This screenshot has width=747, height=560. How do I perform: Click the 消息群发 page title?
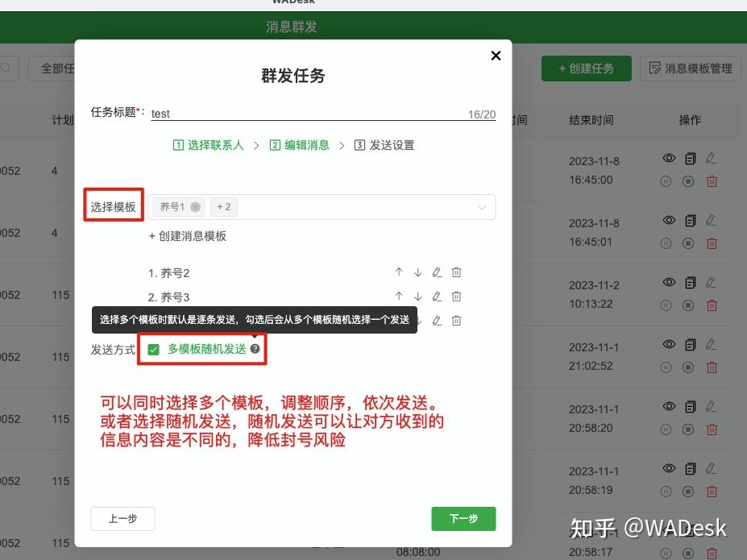point(292,27)
